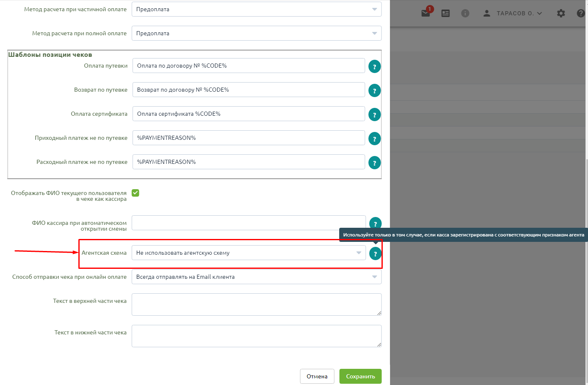Open Способ отправки чека при онлайн оплате dropdown
Viewport: 588px width, 385px height.
pyautogui.click(x=257, y=277)
